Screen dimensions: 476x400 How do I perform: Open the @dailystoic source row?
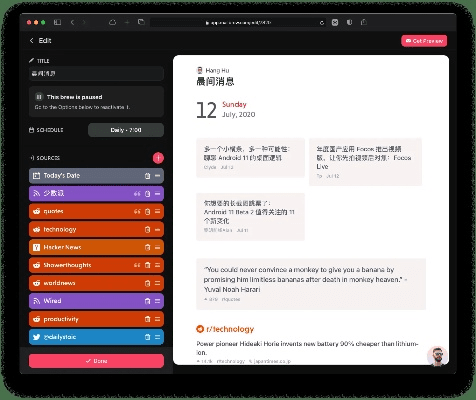tap(96, 337)
